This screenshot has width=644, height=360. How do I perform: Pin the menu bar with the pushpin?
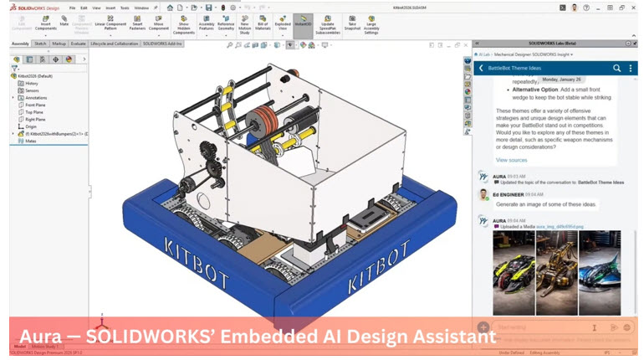(x=156, y=8)
